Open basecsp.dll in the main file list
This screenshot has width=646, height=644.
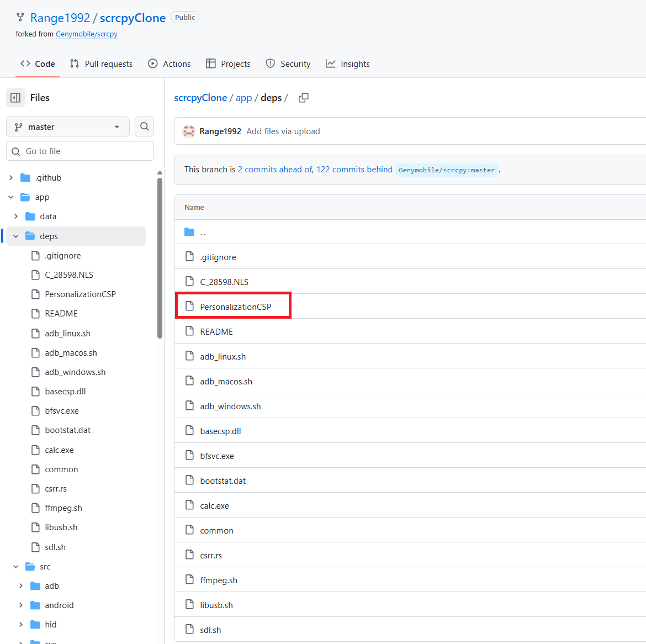point(220,431)
